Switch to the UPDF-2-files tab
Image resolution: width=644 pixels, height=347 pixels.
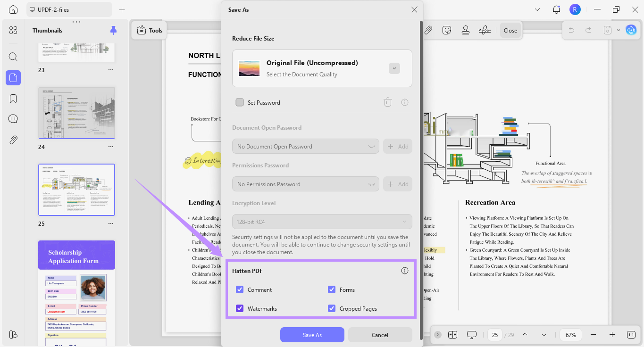tap(69, 9)
